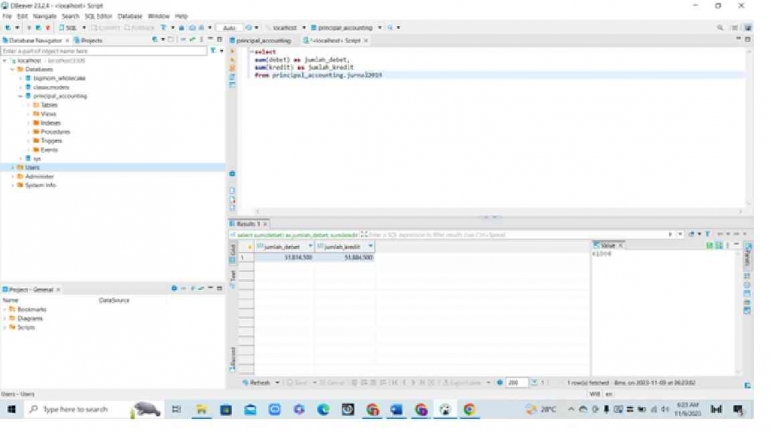Open results filter funnel icon
The width and height of the screenshot is (770, 433).
click(708, 235)
